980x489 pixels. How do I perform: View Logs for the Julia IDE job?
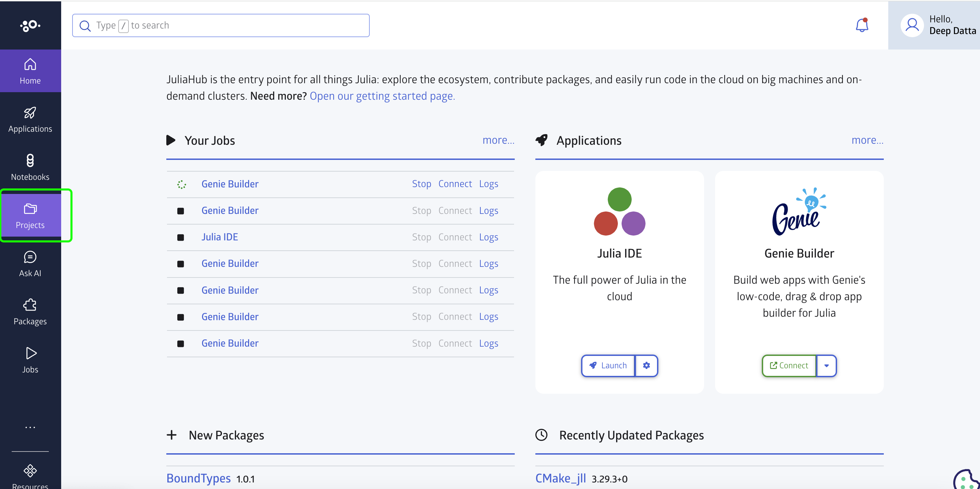click(489, 237)
